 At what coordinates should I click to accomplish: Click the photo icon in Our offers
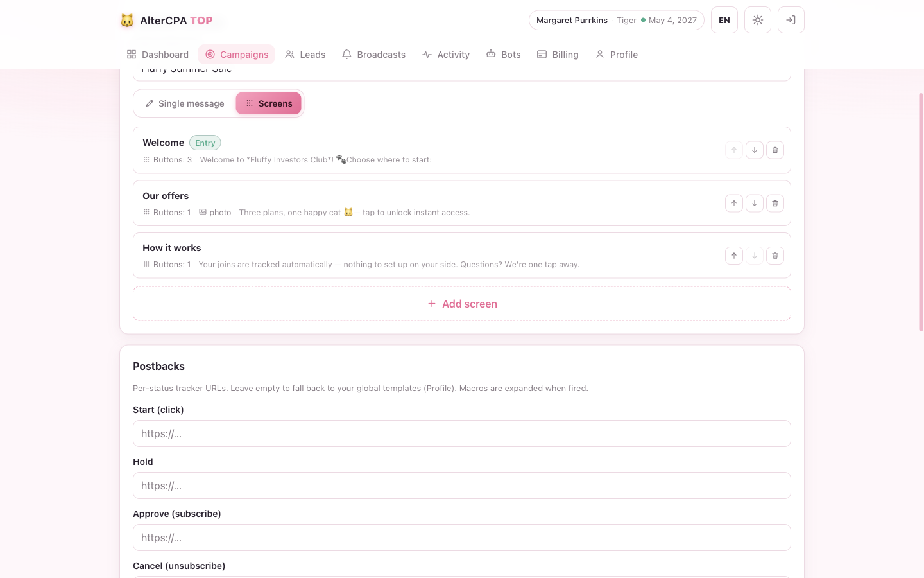(x=203, y=212)
